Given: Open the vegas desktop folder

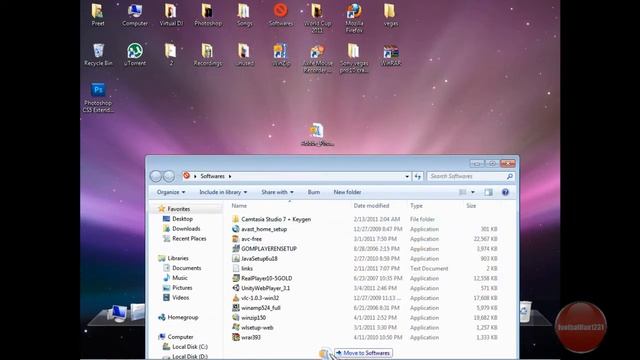Looking at the screenshot, I should coord(391,14).
